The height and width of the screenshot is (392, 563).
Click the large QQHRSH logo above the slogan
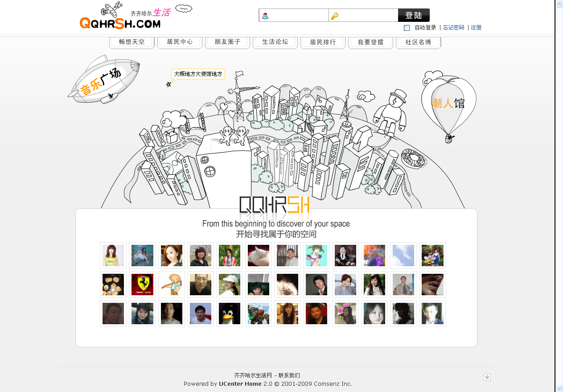tap(275, 206)
